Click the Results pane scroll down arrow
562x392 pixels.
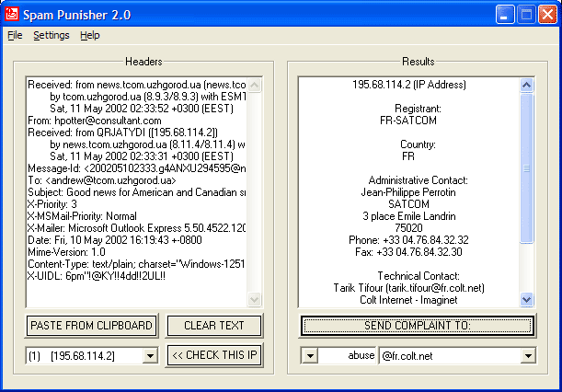[526, 299]
